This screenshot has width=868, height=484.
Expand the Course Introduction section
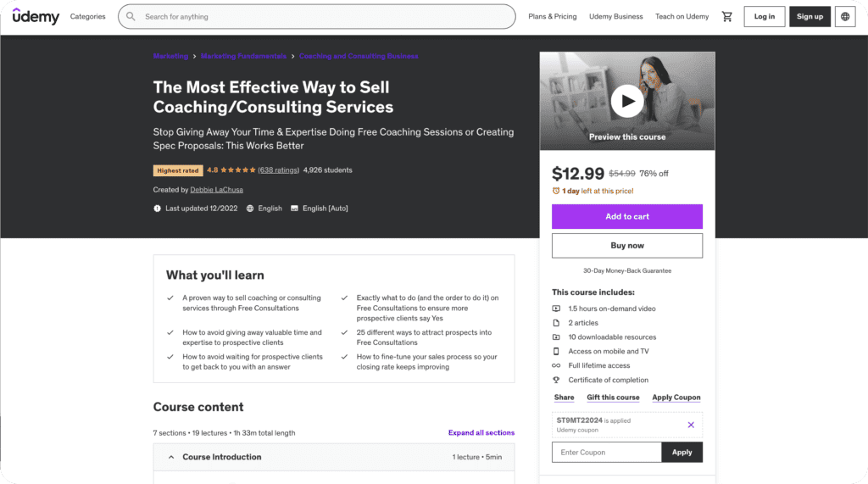pyautogui.click(x=221, y=457)
